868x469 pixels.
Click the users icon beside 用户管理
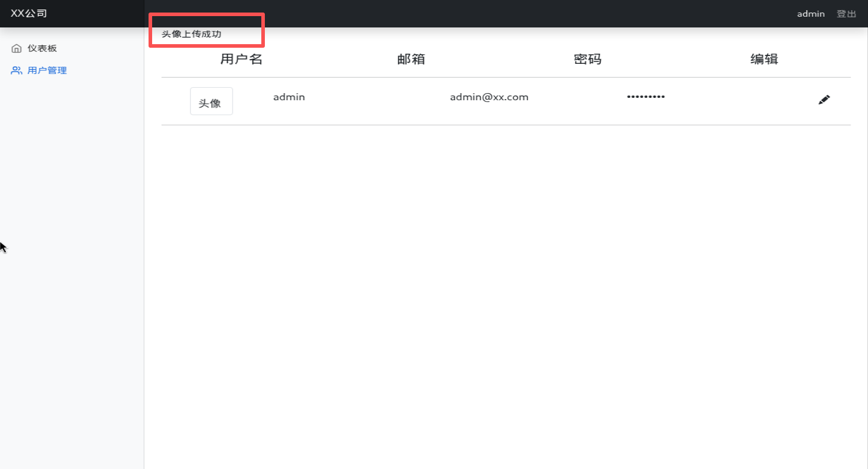(17, 70)
